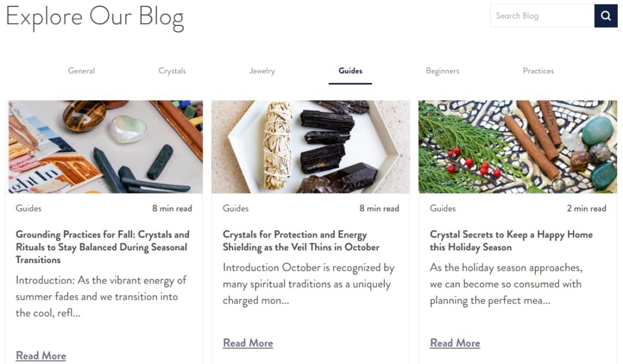Open the Crystals category tab
The image size is (623, 364).
point(172,71)
